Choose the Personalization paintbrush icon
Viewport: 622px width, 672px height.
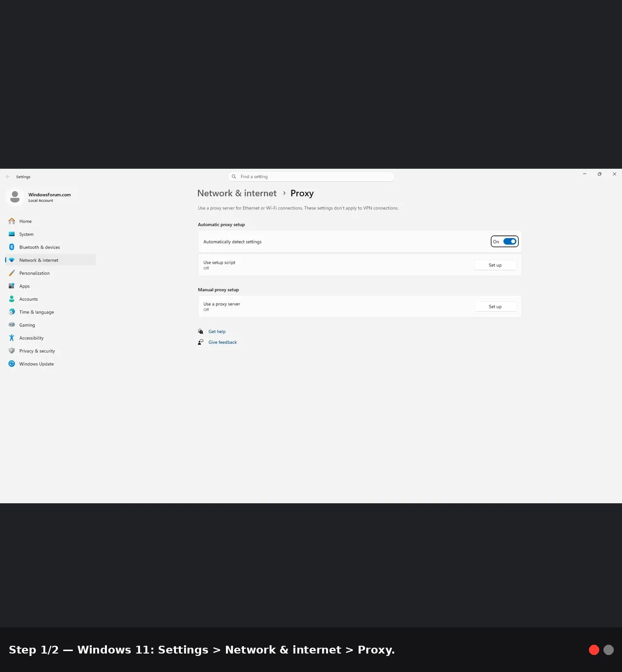click(12, 273)
